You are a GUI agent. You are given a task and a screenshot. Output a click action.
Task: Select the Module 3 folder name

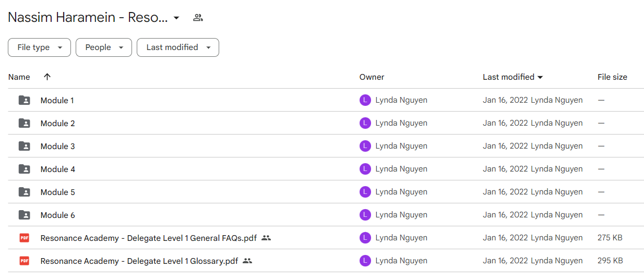click(57, 147)
